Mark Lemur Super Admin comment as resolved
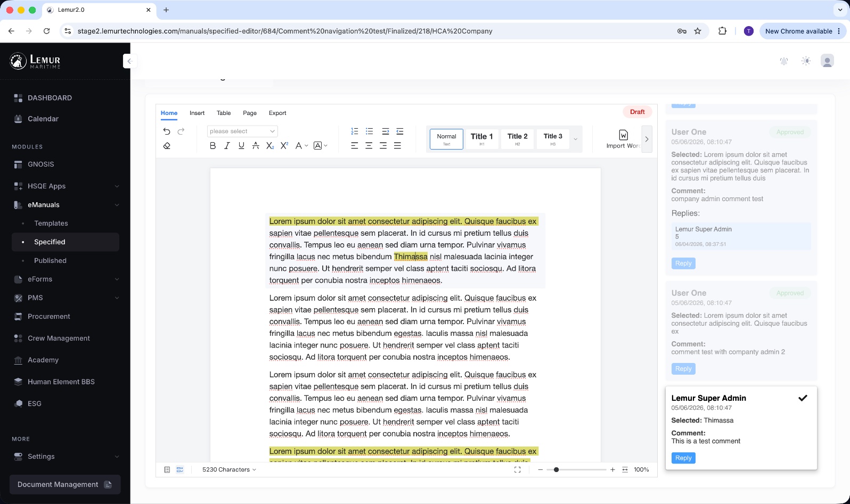 803,398
